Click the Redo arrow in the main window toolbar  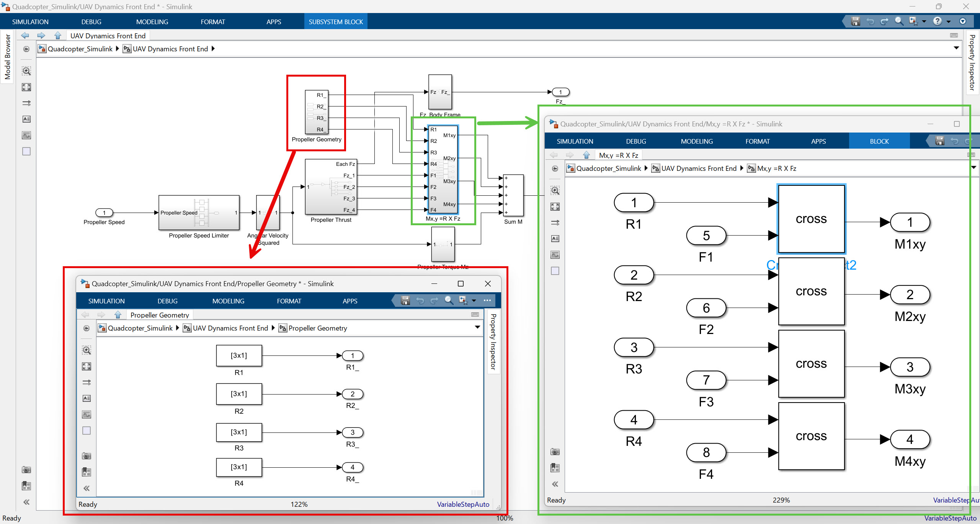click(x=884, y=21)
